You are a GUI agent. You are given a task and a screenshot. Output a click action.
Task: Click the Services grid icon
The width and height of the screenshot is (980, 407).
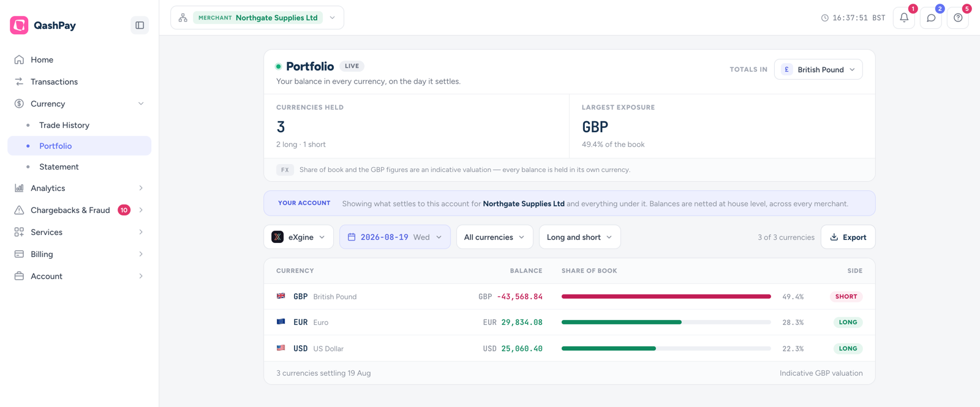click(19, 232)
